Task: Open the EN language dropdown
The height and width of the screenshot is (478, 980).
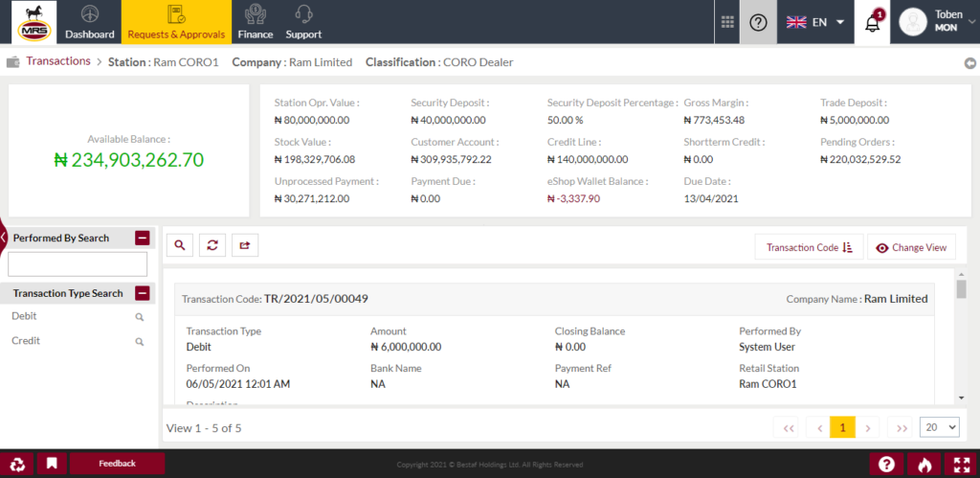Action: 815,22
